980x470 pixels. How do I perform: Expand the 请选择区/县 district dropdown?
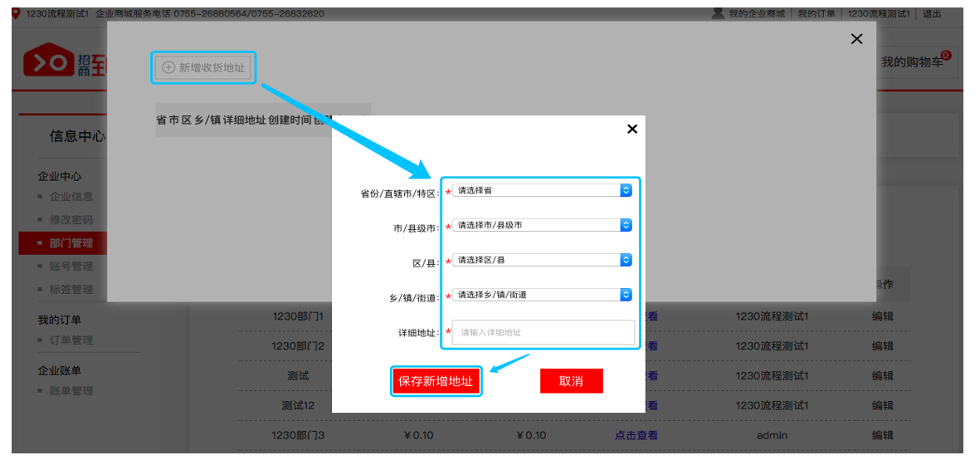click(543, 260)
